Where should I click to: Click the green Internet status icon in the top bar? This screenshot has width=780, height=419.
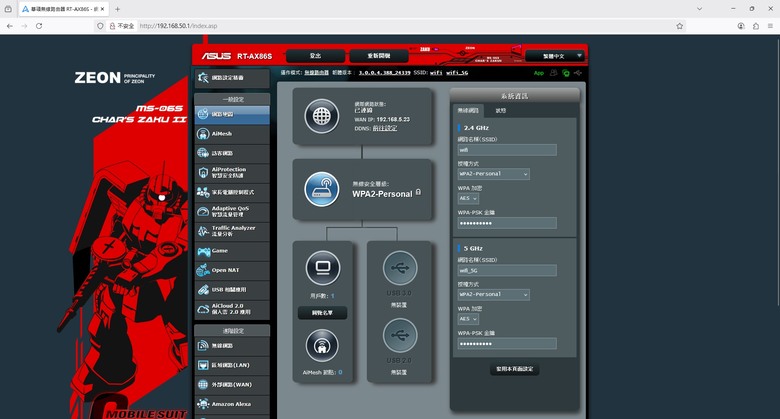coord(566,73)
